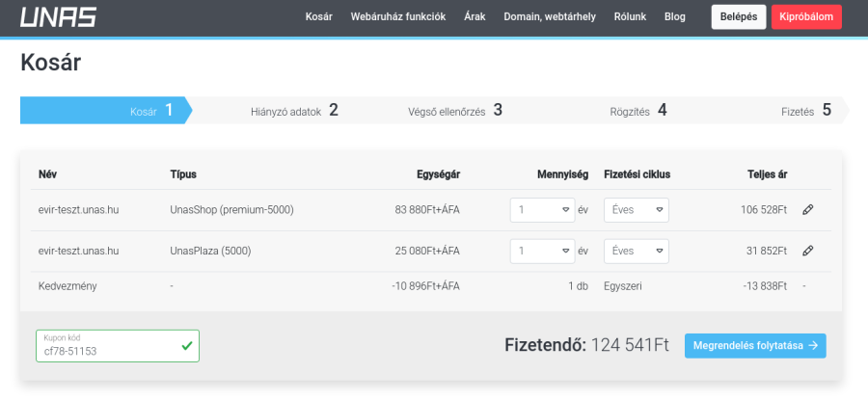Expand payment cycle dropdown for UnasShop
Viewport: 868px width, 400px height.
pyautogui.click(x=636, y=210)
